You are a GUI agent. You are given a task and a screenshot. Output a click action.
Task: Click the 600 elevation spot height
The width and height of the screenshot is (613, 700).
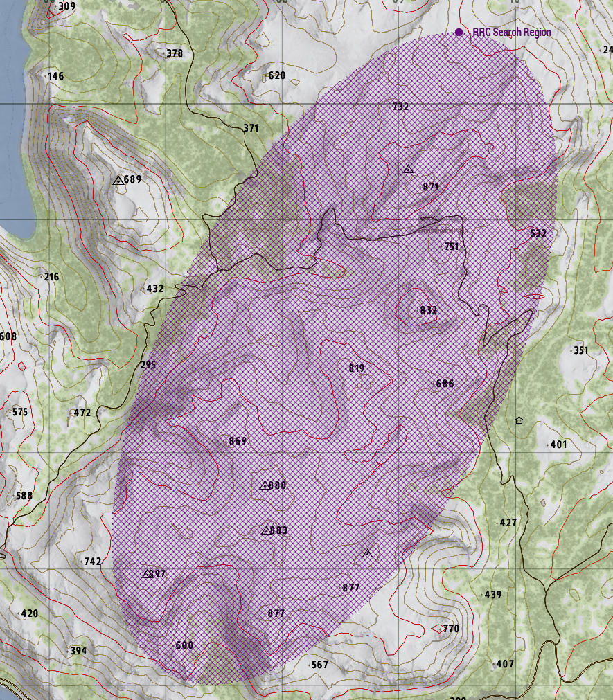pyautogui.click(x=184, y=645)
